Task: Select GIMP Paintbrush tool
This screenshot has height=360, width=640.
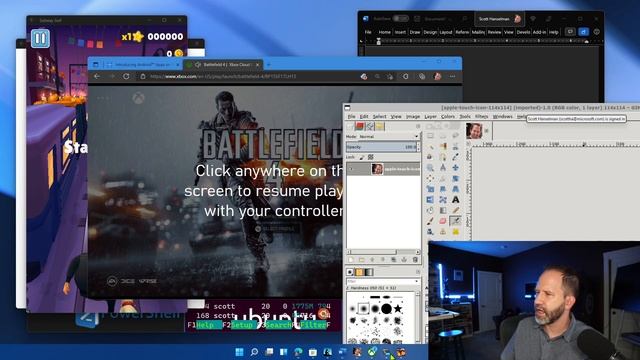Action: pyautogui.click(x=430, y=221)
